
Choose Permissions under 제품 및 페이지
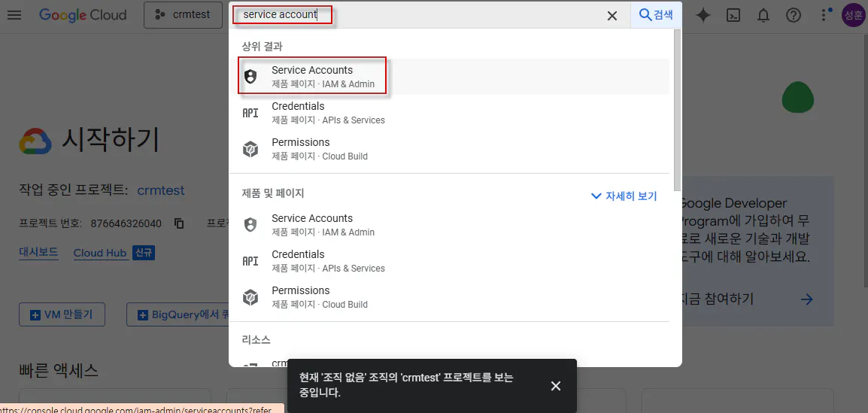(448, 296)
